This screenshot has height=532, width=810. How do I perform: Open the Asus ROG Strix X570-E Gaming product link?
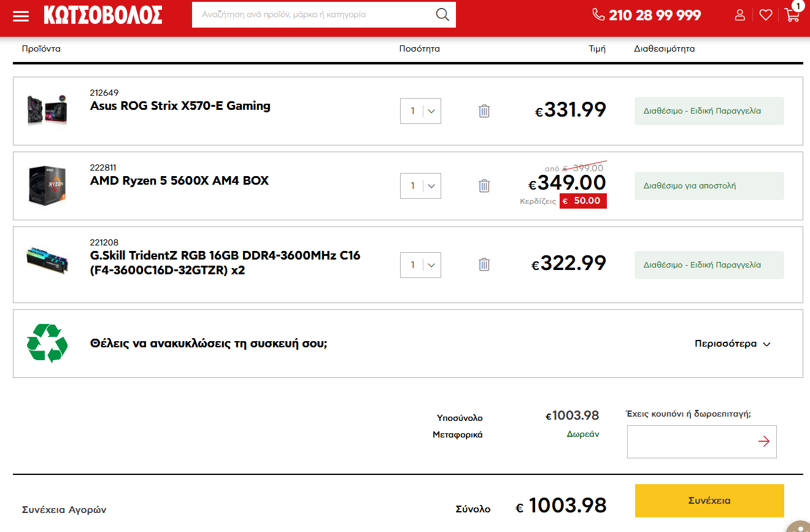pyautogui.click(x=180, y=106)
